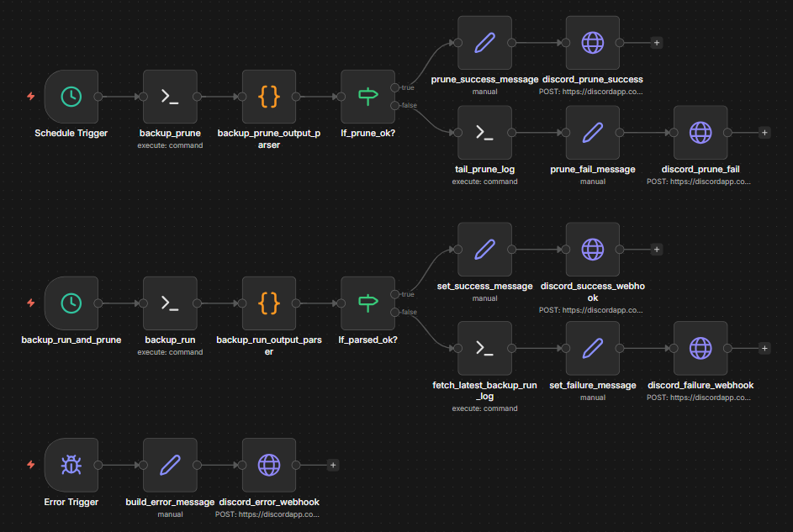Image resolution: width=793 pixels, height=532 pixels.
Task: Open the prune_success_message edit node
Action: click(x=484, y=43)
